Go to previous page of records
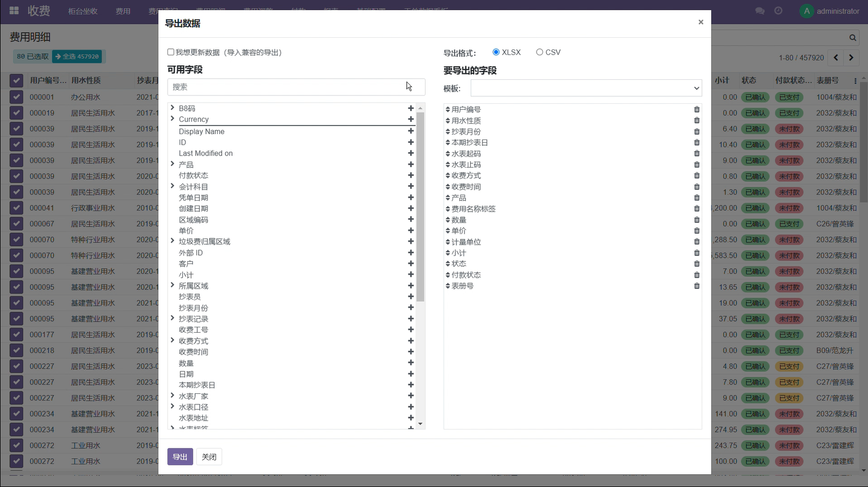The height and width of the screenshot is (487, 868). coord(836,57)
